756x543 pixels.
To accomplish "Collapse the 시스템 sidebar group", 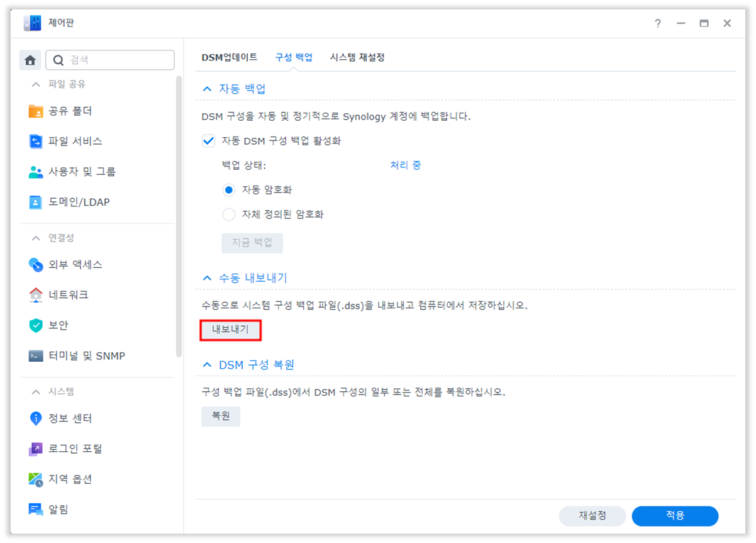I will pos(36,391).
